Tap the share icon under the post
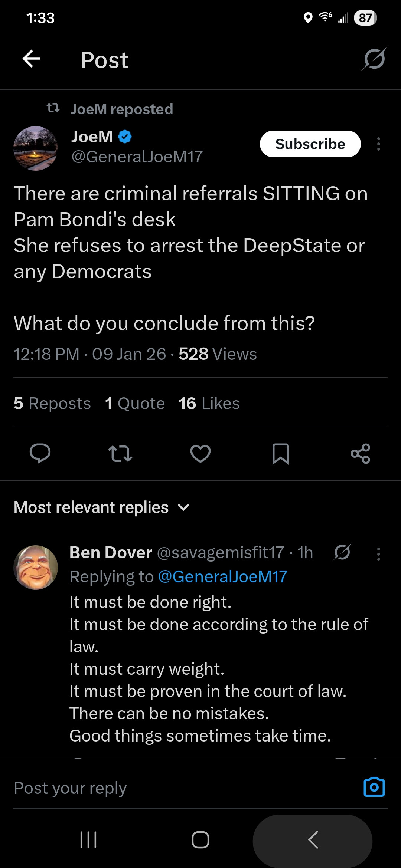Image resolution: width=401 pixels, height=868 pixels. tap(360, 453)
